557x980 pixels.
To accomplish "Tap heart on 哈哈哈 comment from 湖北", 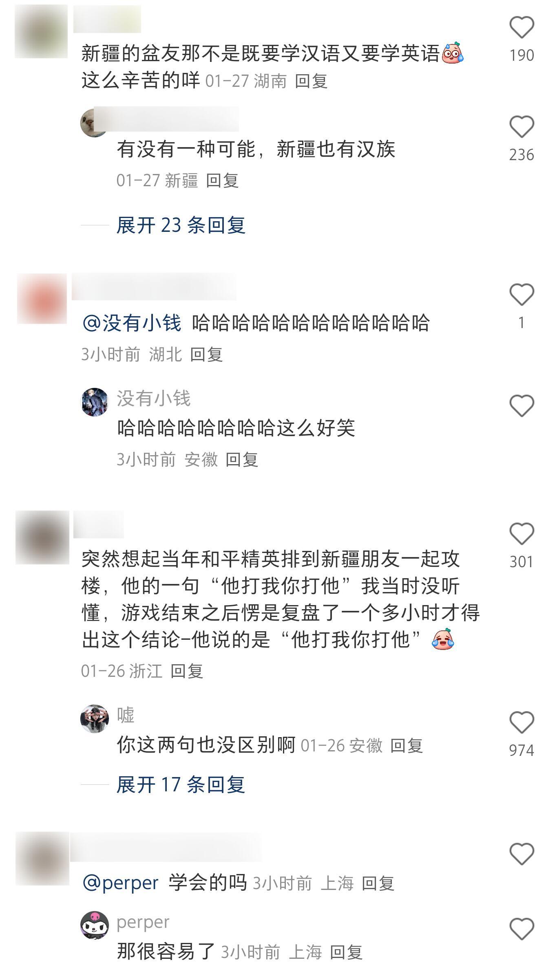I will coord(522,295).
